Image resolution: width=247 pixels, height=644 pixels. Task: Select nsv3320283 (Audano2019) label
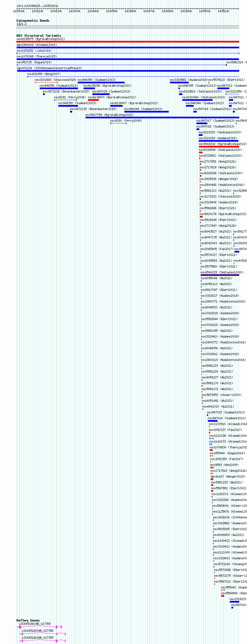point(218,138)
